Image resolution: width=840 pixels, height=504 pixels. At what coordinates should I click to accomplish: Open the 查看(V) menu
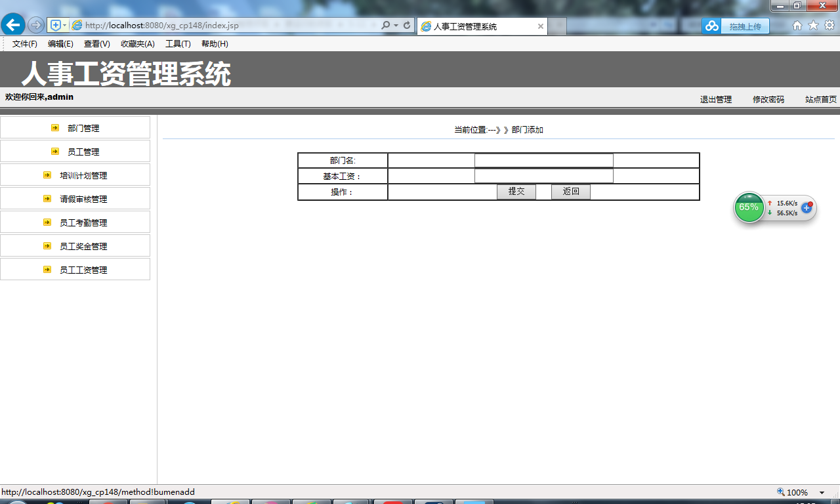point(97,44)
